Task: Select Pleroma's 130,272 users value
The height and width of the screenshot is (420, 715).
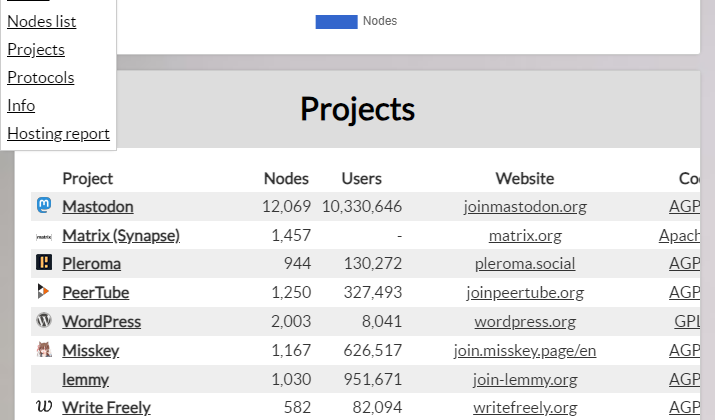Action: tap(373, 264)
